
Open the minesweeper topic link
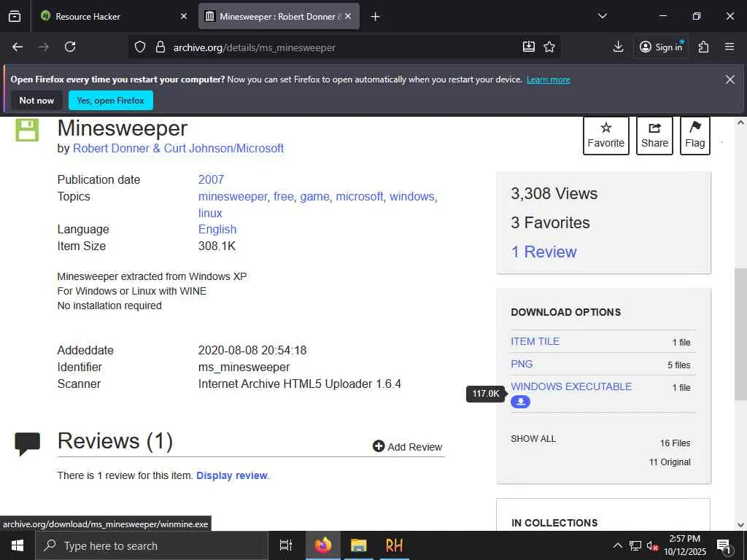point(233,196)
